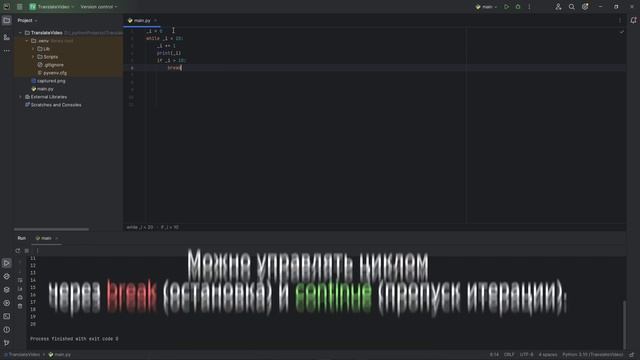The width and height of the screenshot is (640, 360).
Task: Open Python Packages tool window icon
Action: pyautogui.click(x=7, y=276)
